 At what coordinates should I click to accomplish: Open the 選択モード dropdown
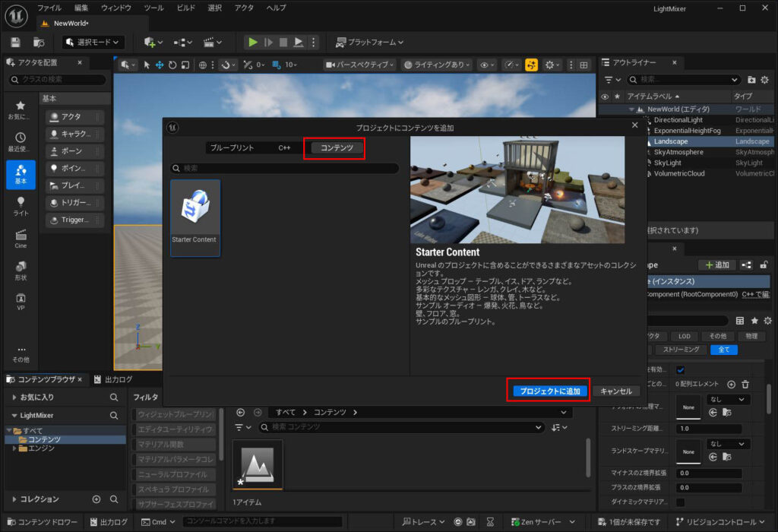tap(93, 43)
